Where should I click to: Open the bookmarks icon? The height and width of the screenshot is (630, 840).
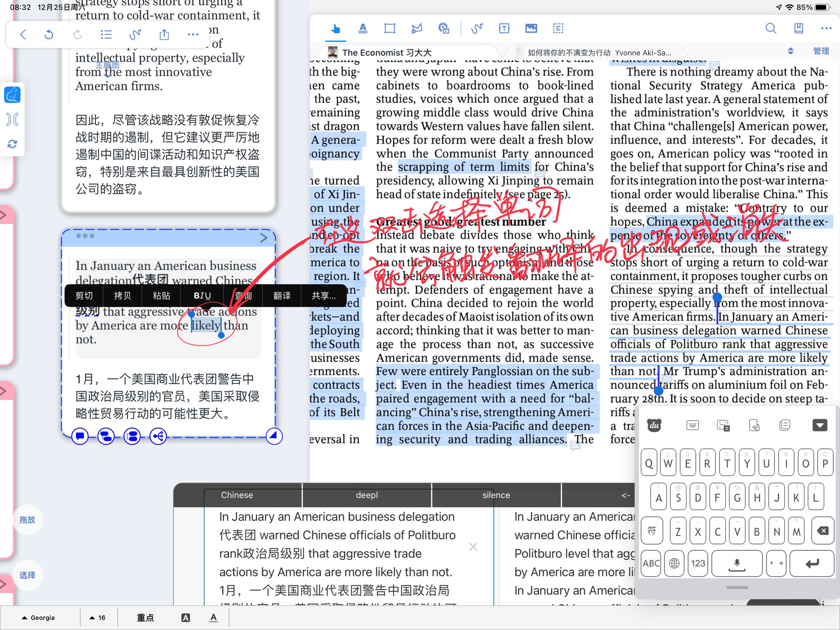(798, 29)
